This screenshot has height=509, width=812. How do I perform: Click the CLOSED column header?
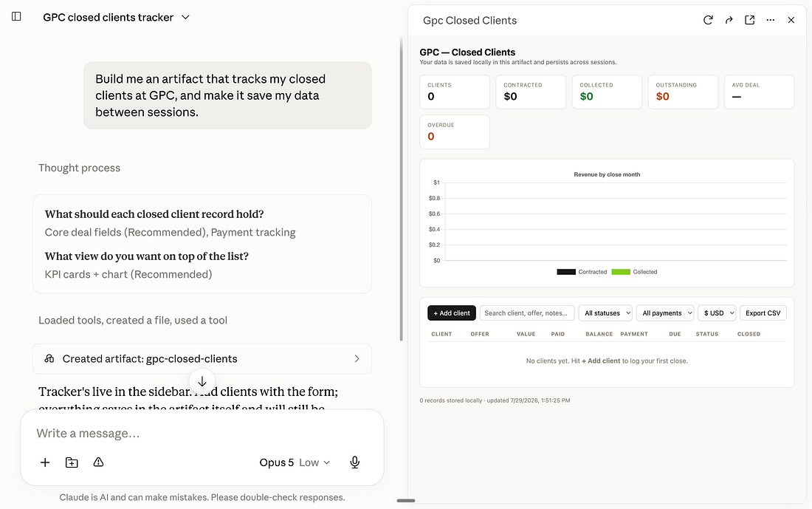click(749, 335)
